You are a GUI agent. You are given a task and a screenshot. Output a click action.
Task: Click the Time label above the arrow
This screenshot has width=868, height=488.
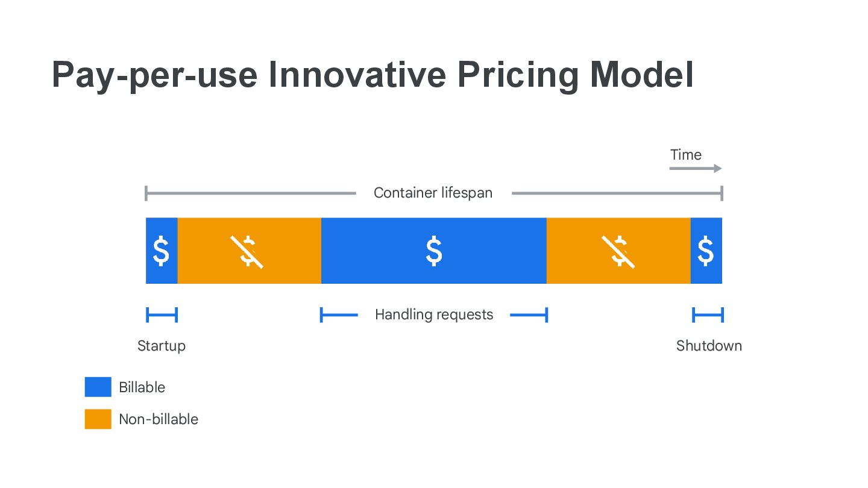click(x=686, y=155)
